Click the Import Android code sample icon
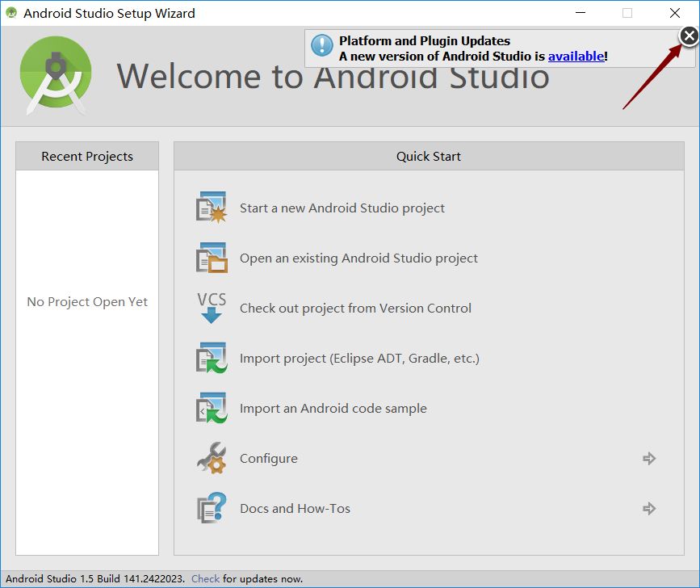The height and width of the screenshot is (588, 700). click(x=212, y=408)
